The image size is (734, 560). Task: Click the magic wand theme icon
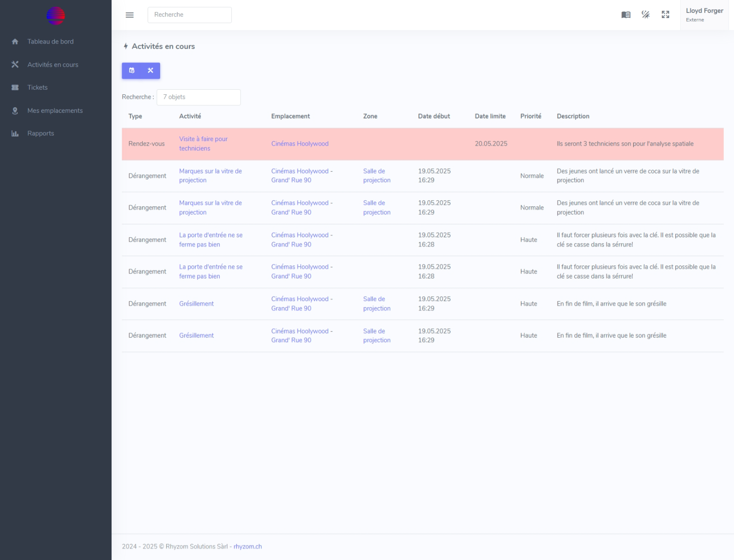646,15
